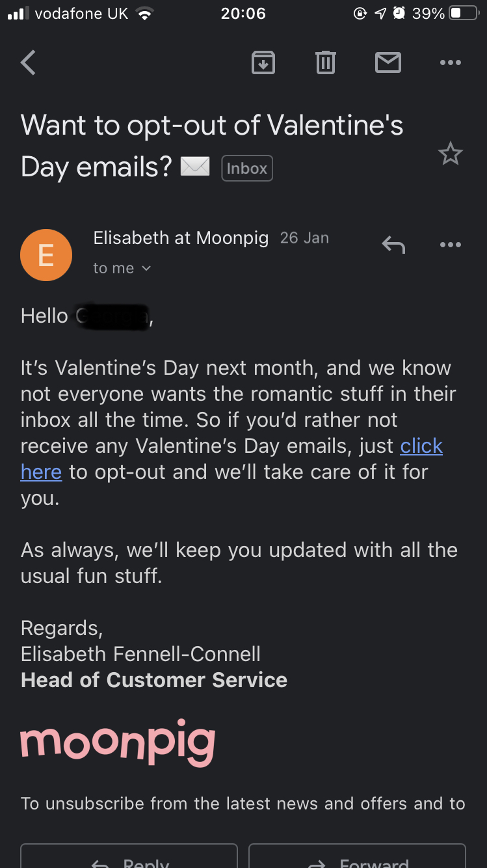This screenshot has height=868, width=487.
Task: Tap the Forward button at the bottom
Action: pos(358,856)
